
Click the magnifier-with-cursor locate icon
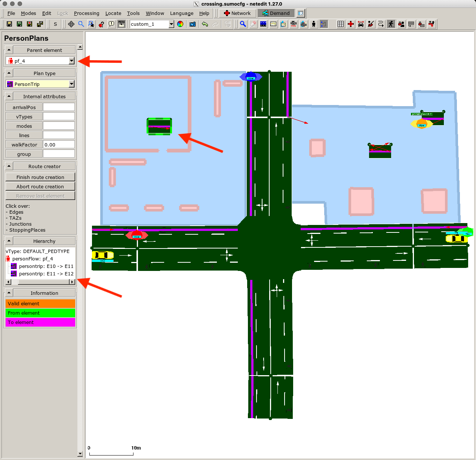pyautogui.click(x=91, y=24)
